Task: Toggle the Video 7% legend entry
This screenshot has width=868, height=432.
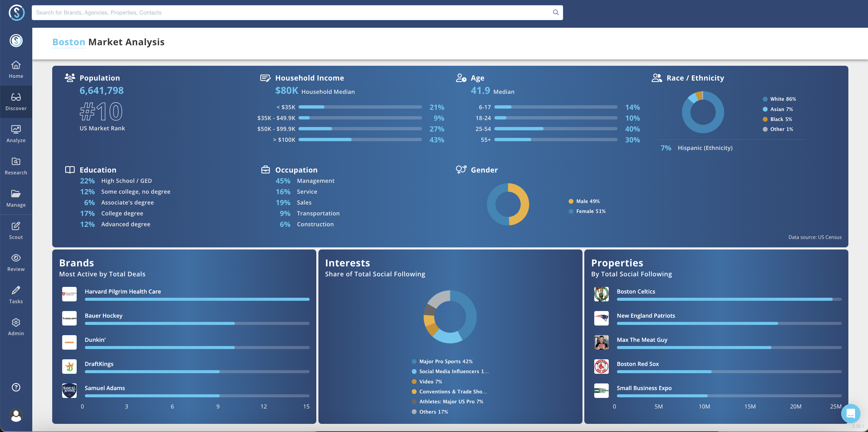Action: click(x=427, y=382)
